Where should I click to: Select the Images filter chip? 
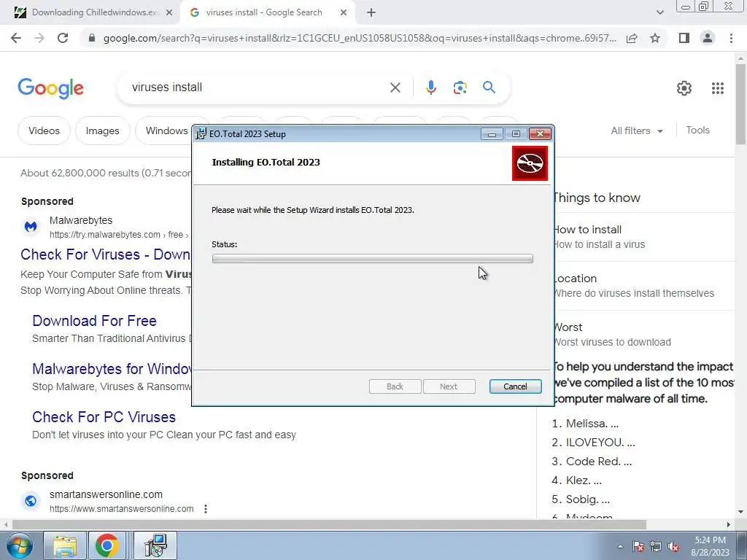pyautogui.click(x=102, y=131)
